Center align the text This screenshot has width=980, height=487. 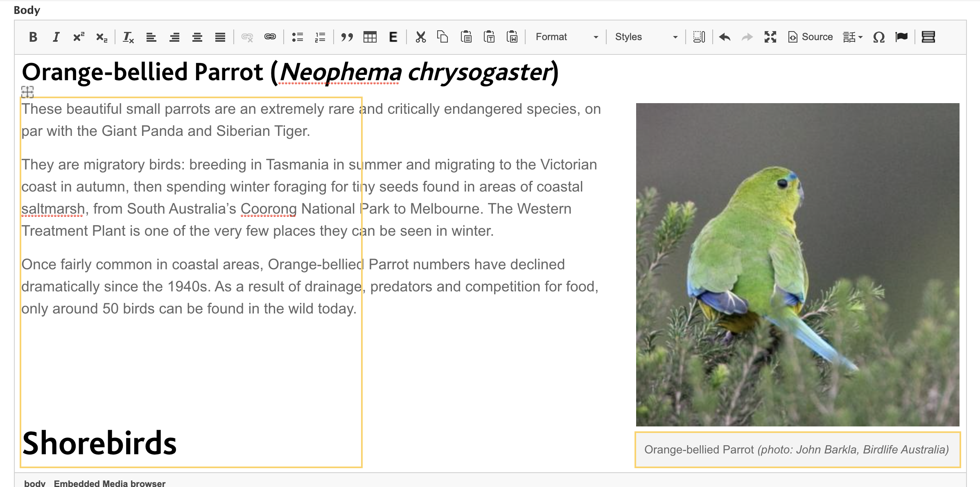pos(197,37)
